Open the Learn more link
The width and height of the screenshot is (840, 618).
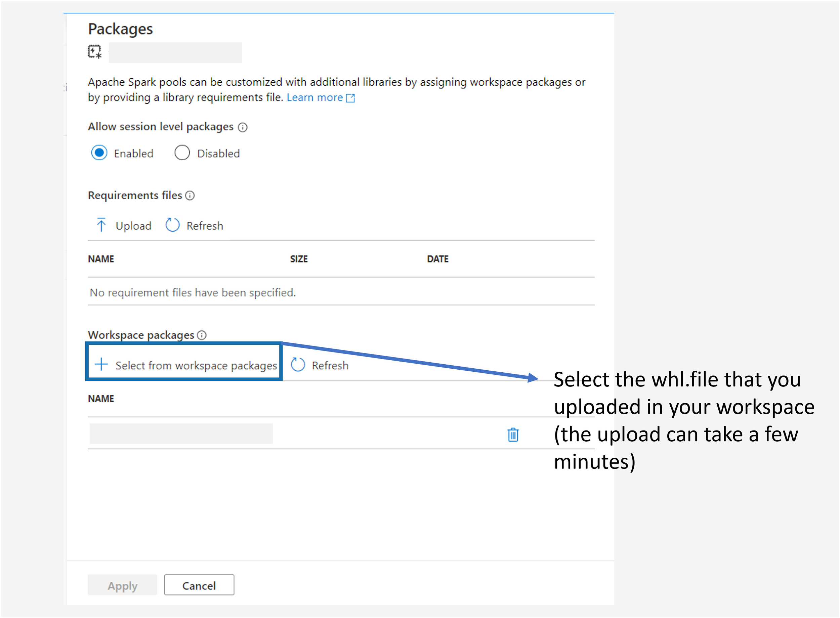314,97
